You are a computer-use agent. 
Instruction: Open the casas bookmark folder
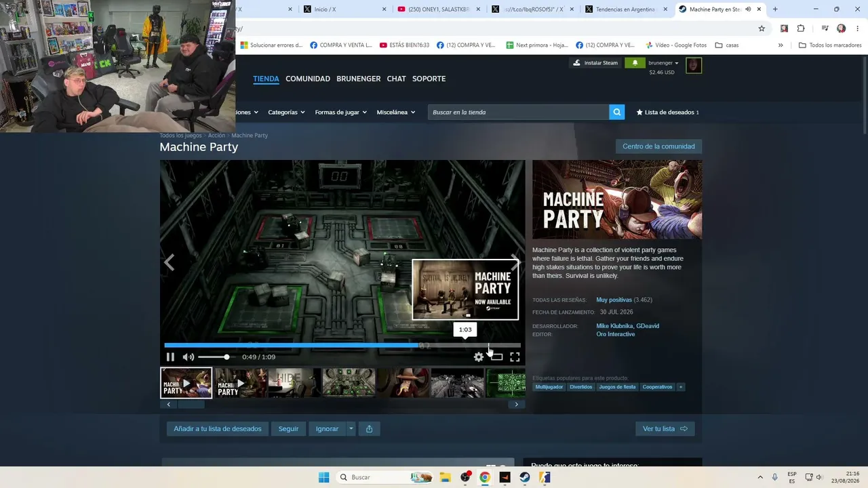tap(726, 45)
